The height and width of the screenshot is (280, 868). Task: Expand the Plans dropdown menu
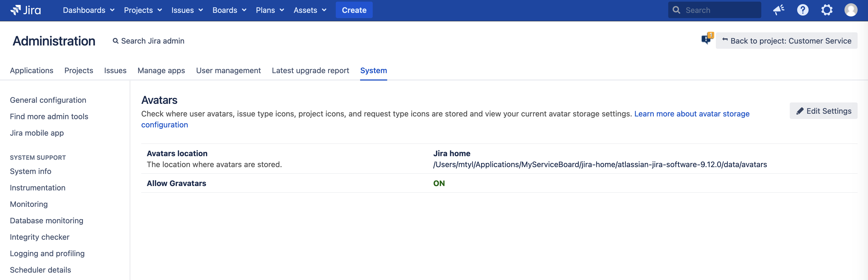pos(270,10)
